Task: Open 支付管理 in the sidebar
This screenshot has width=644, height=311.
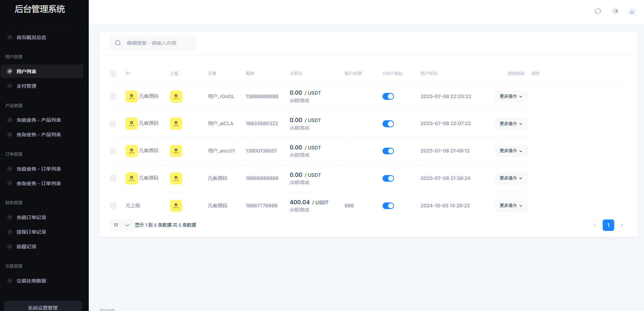Action: pyautogui.click(x=26, y=86)
